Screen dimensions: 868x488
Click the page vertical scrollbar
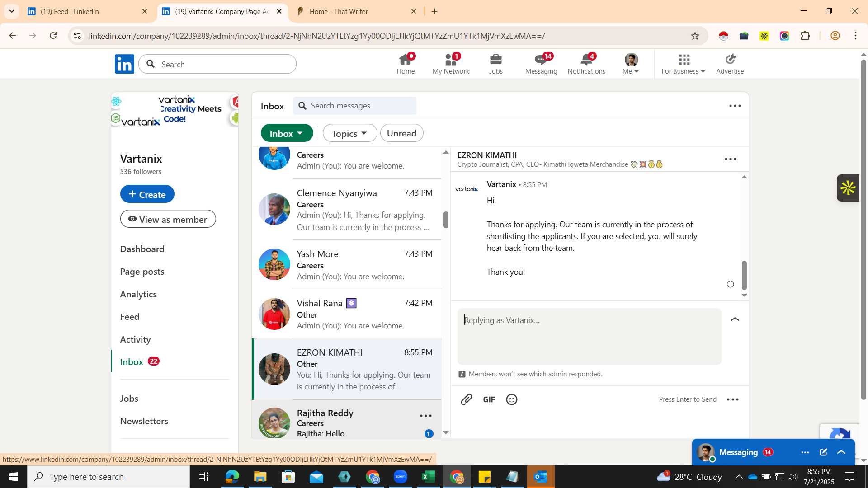(x=863, y=230)
